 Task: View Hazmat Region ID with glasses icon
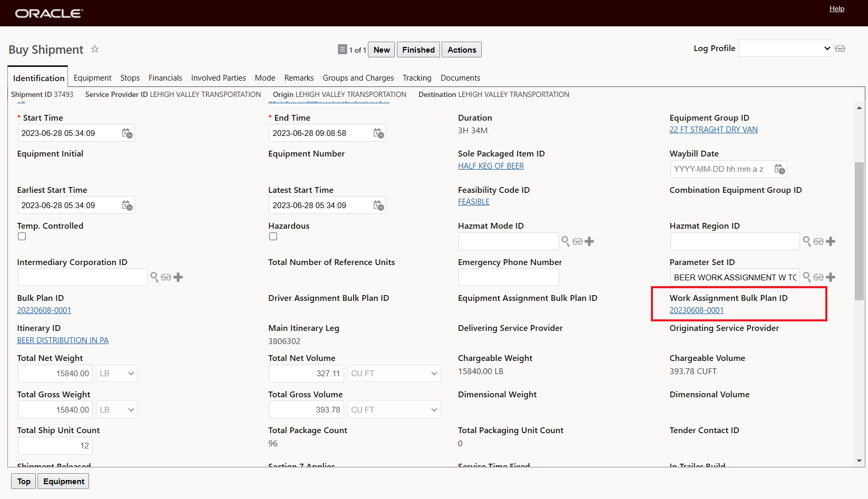[x=818, y=241]
